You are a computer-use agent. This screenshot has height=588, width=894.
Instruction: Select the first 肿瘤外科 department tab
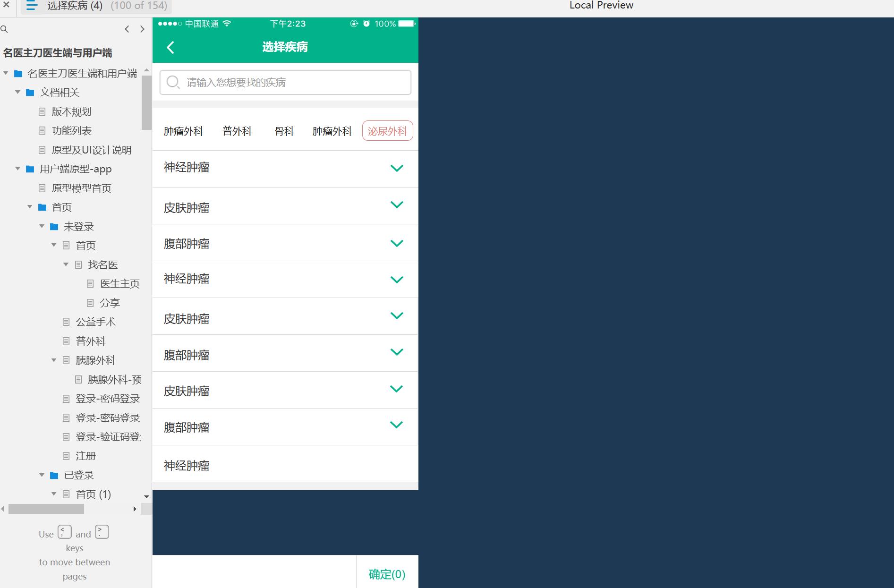(184, 131)
